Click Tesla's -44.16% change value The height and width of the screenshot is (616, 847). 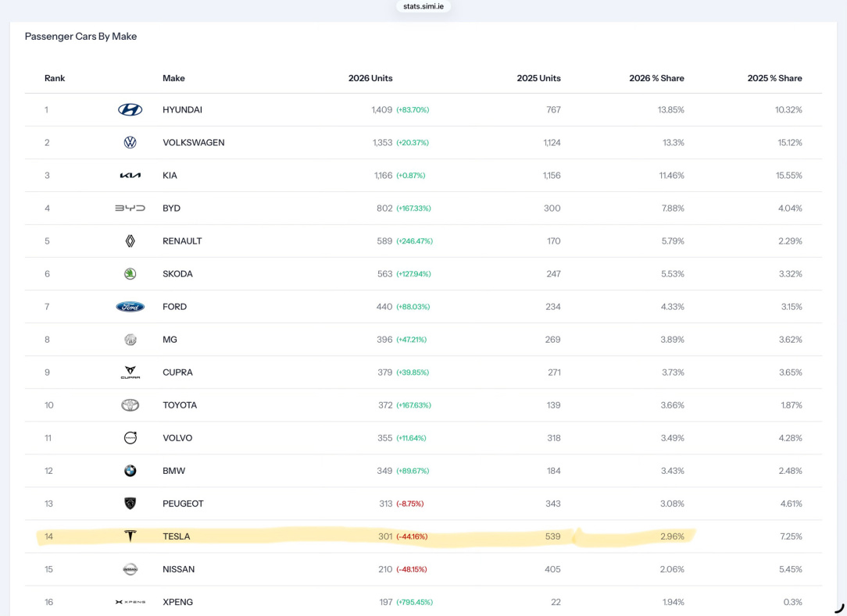click(412, 536)
